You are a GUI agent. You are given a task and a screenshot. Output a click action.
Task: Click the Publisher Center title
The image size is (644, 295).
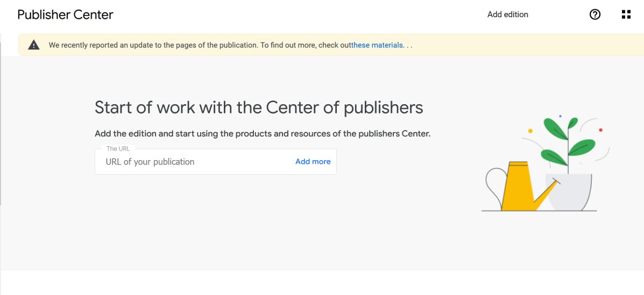point(65,15)
